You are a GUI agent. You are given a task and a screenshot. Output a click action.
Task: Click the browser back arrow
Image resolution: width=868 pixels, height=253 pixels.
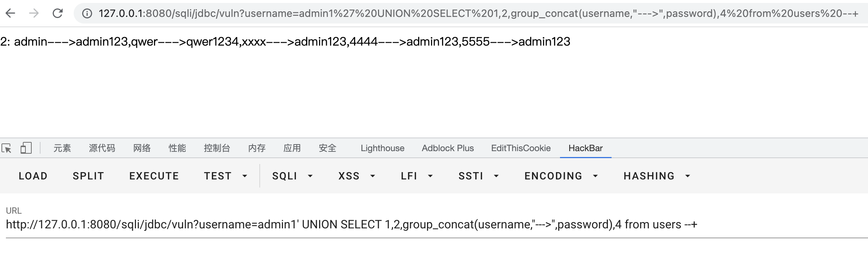click(11, 14)
